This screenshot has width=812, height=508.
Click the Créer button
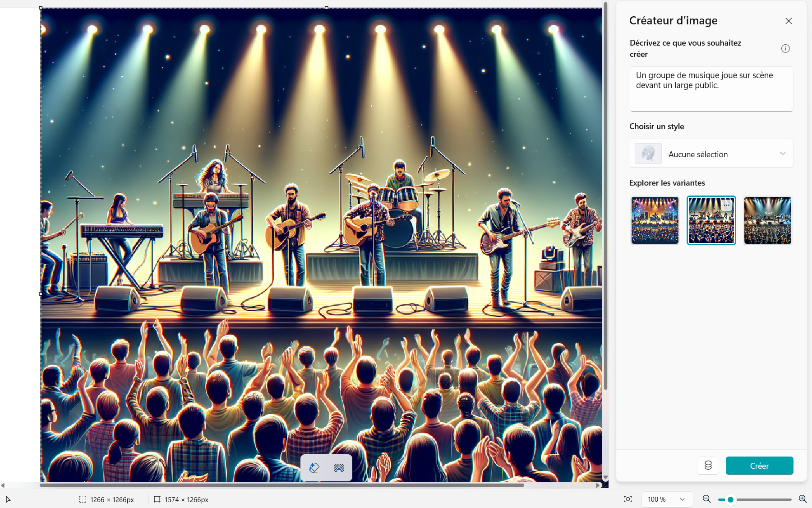759,466
